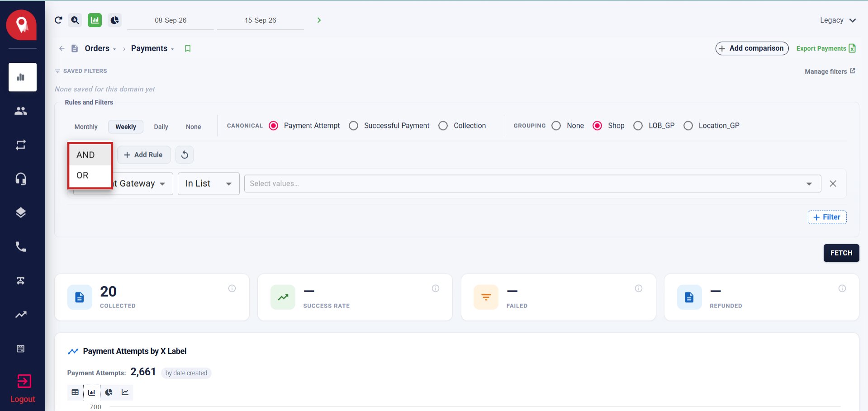The height and width of the screenshot is (411, 868).
Task: Advance dates with the green right chevron
Action: pyautogui.click(x=319, y=20)
